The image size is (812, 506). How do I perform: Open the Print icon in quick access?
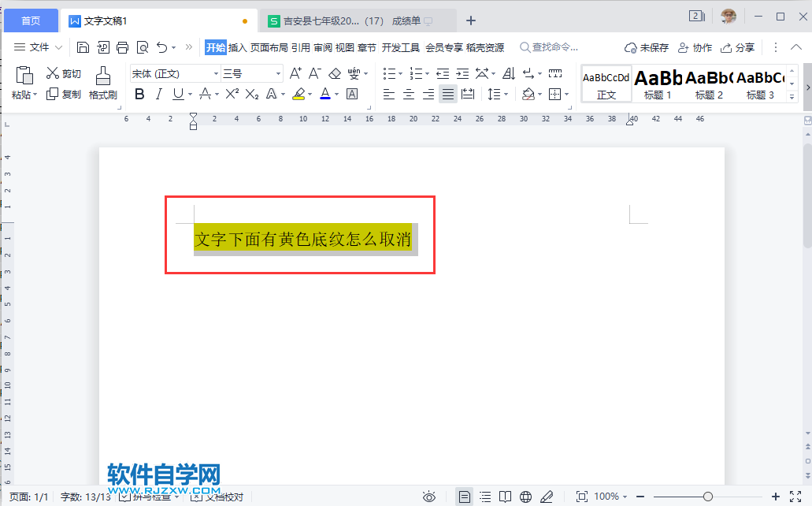[122, 47]
